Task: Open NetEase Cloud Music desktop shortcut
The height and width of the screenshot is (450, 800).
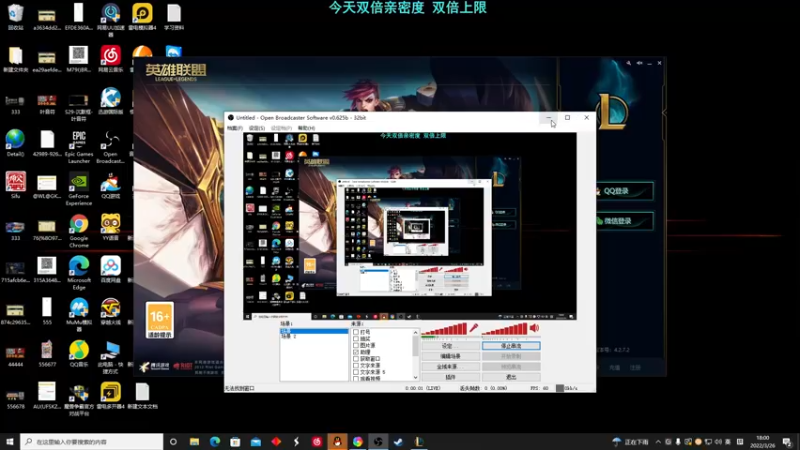Action: click(110, 58)
